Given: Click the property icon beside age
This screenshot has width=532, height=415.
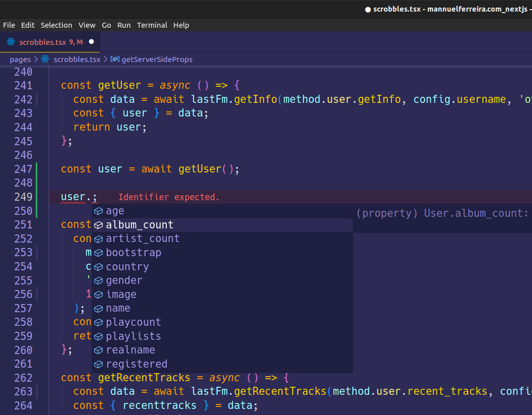Looking at the screenshot, I should click(x=98, y=211).
